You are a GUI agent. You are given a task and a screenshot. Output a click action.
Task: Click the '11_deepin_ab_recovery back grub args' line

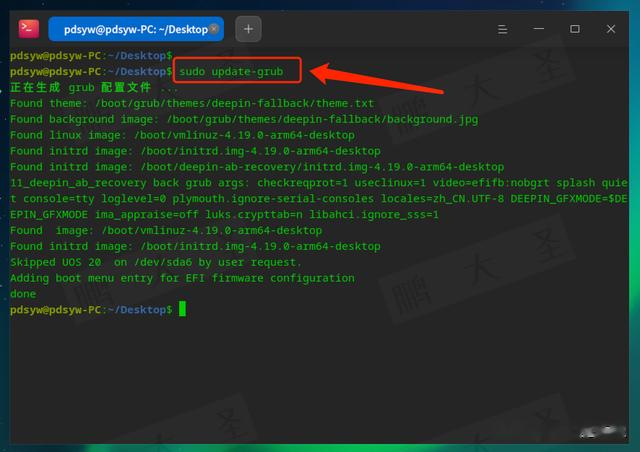[x=319, y=183]
